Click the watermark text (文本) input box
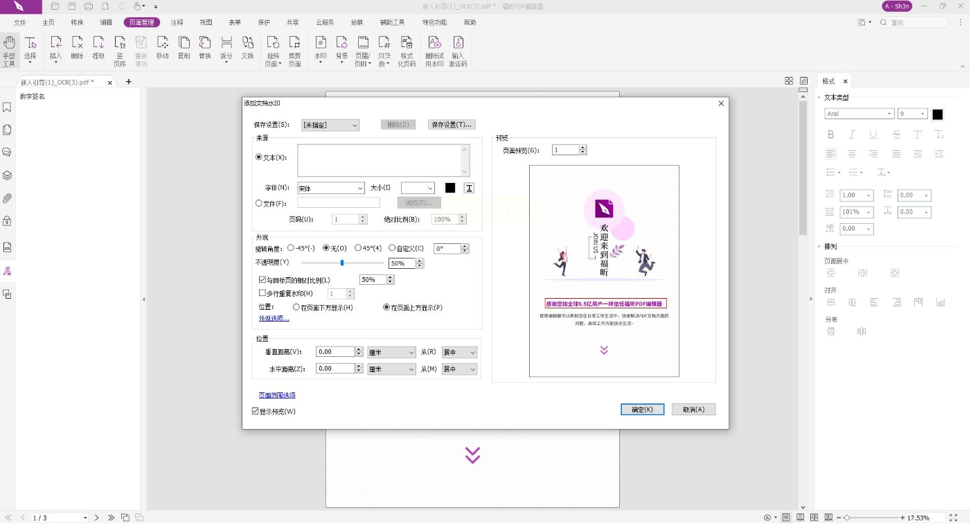This screenshot has height=526, width=980. [384, 160]
